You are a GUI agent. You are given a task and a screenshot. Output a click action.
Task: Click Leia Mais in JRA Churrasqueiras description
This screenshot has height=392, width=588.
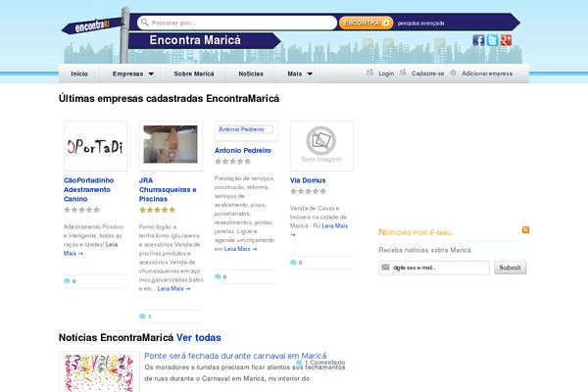[x=173, y=288]
